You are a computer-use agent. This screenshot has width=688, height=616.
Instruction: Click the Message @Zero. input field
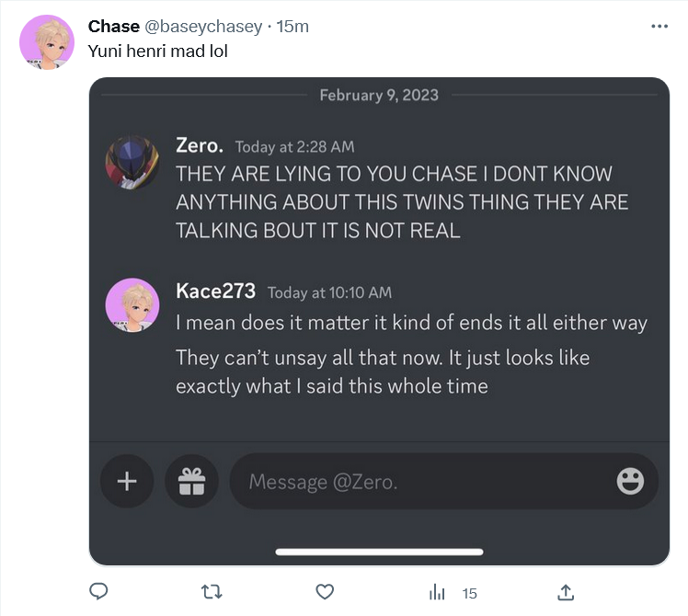coord(443,481)
